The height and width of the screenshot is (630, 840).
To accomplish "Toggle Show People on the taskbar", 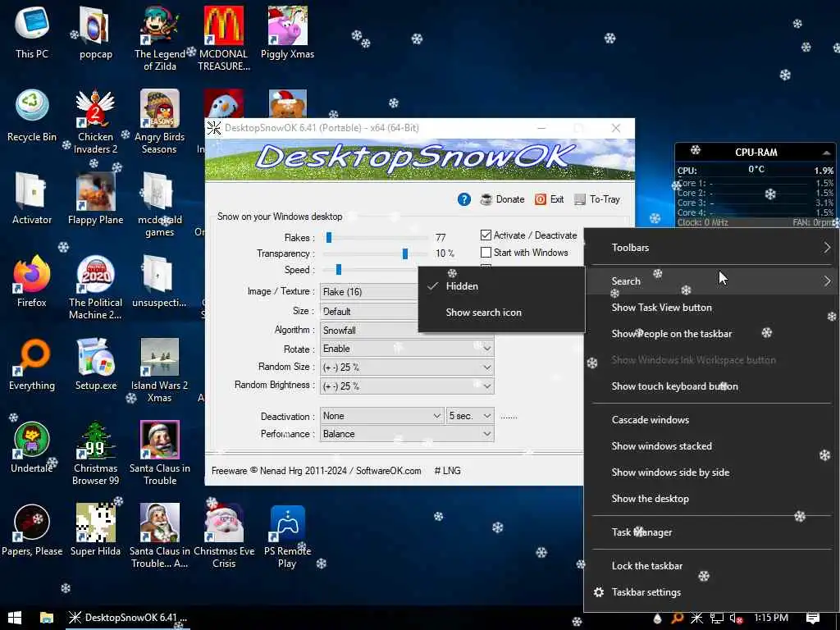I will tap(712, 334).
